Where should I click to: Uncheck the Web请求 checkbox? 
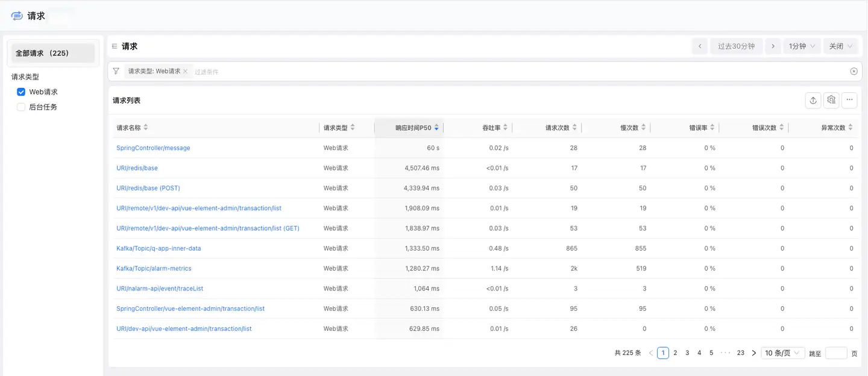pyautogui.click(x=21, y=92)
